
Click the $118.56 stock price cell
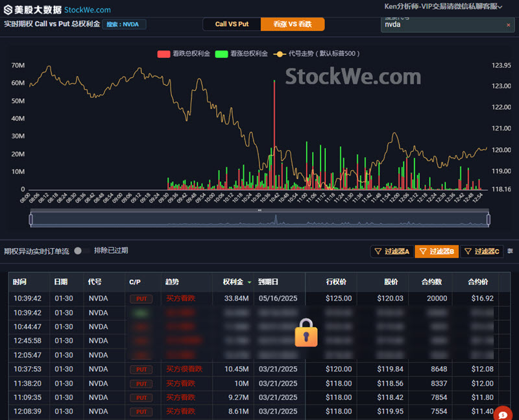[391, 384]
